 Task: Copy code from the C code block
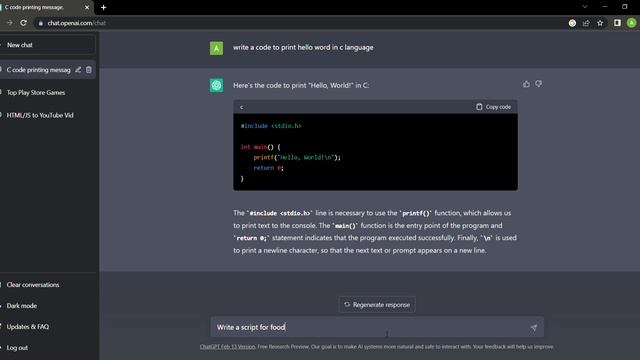(493, 107)
